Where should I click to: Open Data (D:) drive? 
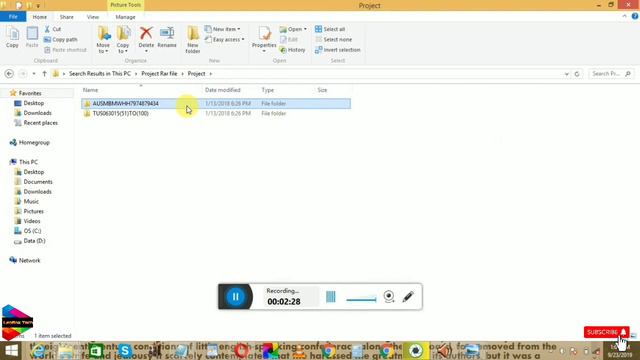pos(34,241)
